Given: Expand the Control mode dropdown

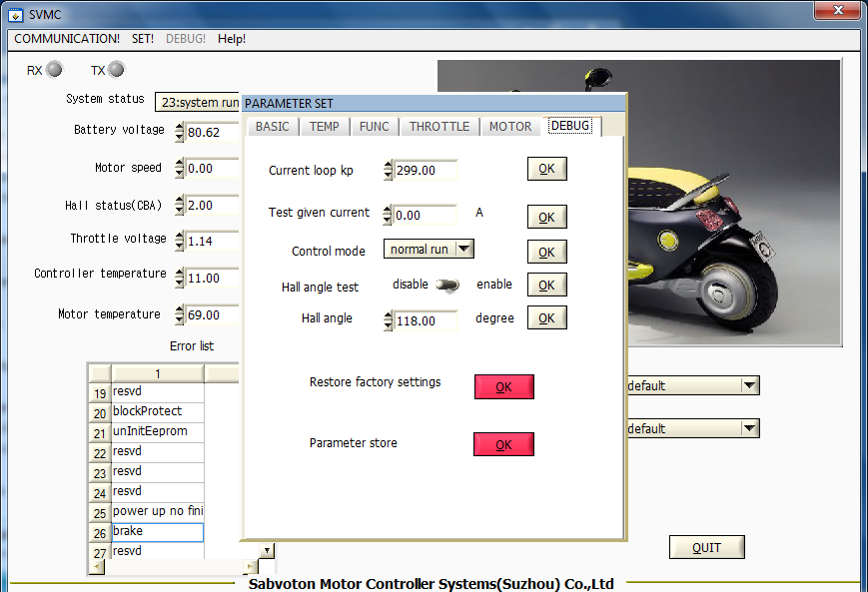Looking at the screenshot, I should tap(463, 250).
